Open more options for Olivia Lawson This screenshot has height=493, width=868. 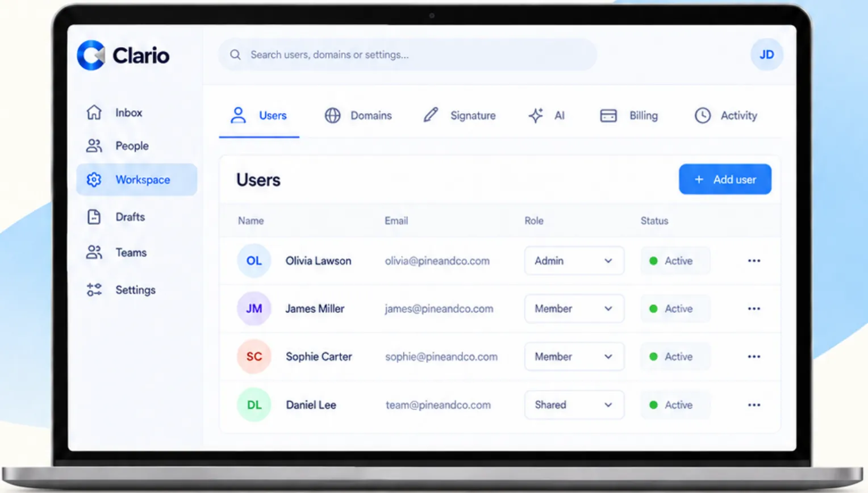[754, 261]
